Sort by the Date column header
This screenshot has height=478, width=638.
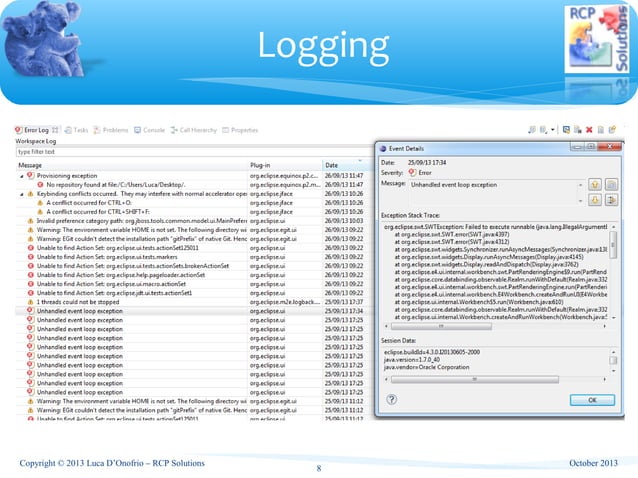click(347, 165)
